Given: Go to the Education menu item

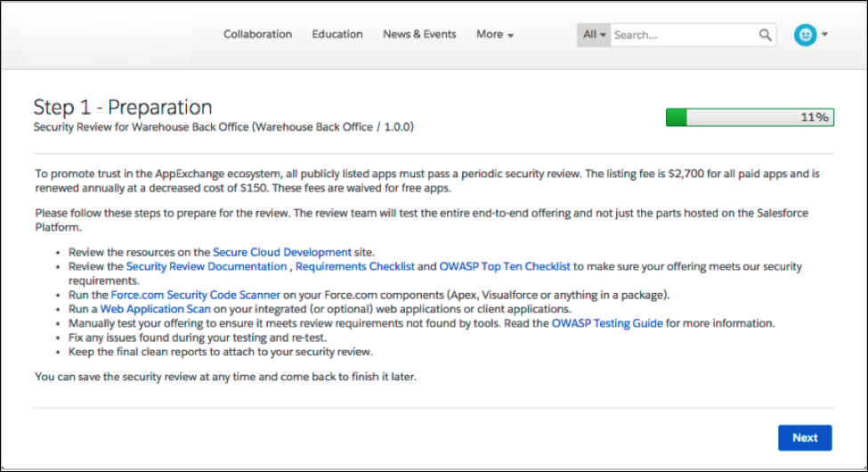Looking at the screenshot, I should pyautogui.click(x=337, y=35).
